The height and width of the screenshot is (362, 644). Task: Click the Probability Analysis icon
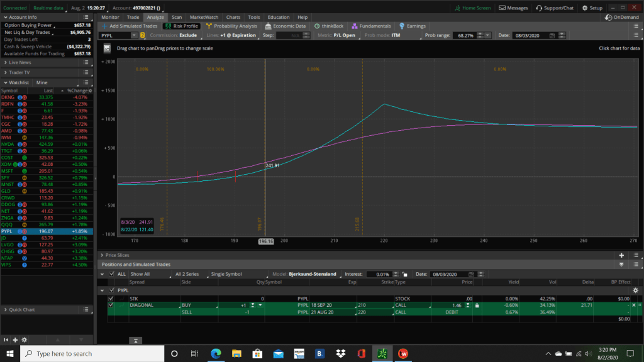[209, 26]
